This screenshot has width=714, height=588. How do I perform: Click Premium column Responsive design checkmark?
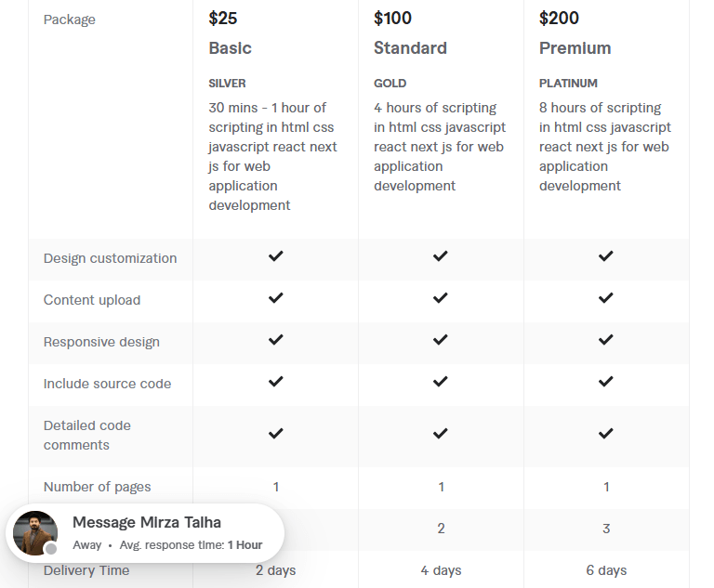pos(606,339)
